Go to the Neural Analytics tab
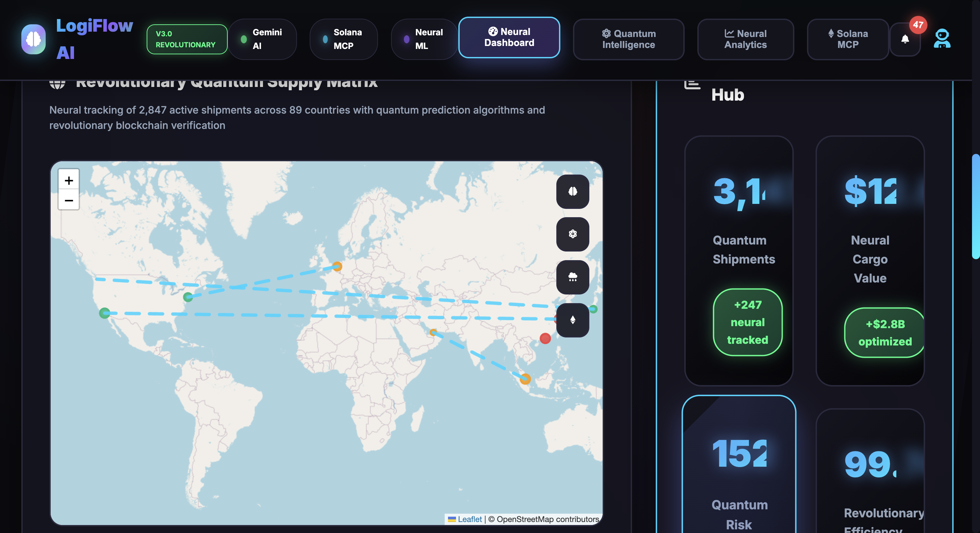980x533 pixels. point(745,39)
